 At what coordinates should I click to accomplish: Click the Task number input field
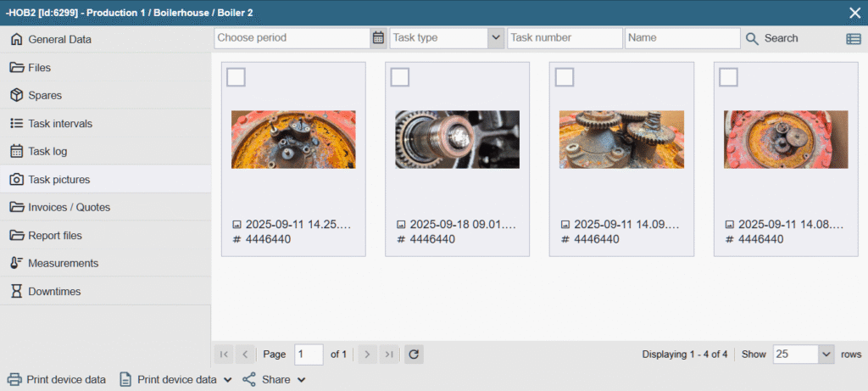point(565,38)
